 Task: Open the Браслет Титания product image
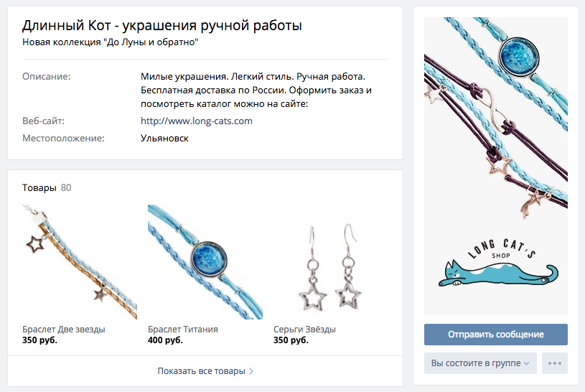(x=205, y=262)
